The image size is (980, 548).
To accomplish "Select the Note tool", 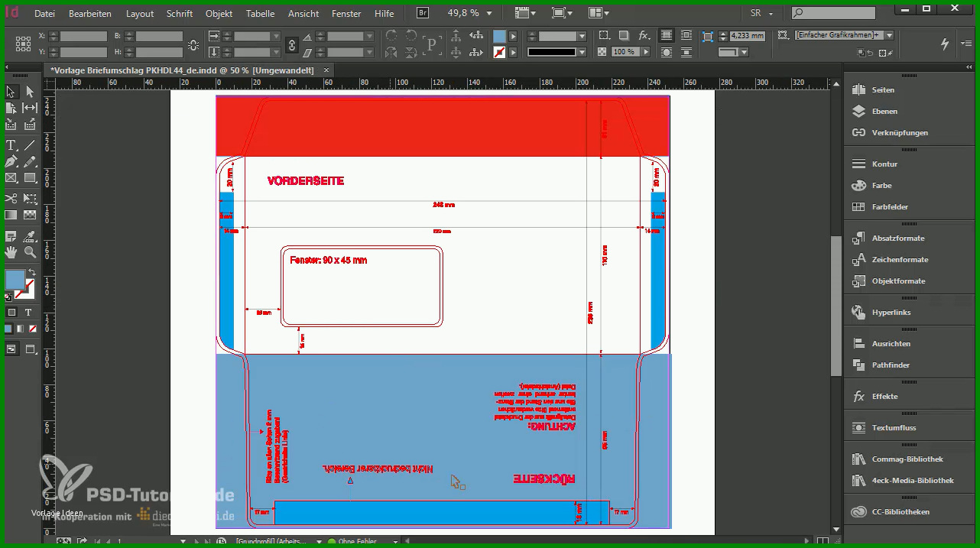I will point(11,236).
